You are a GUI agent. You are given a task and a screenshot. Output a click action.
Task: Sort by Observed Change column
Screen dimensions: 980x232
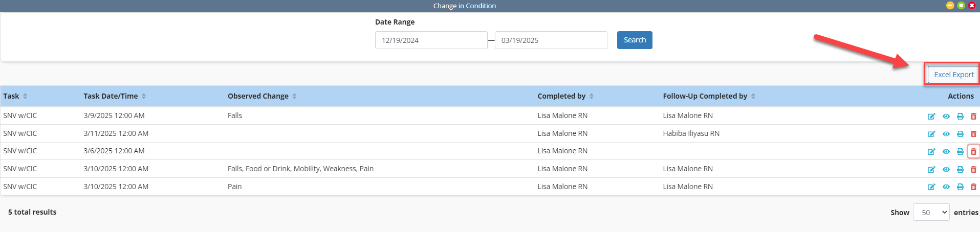click(x=294, y=96)
